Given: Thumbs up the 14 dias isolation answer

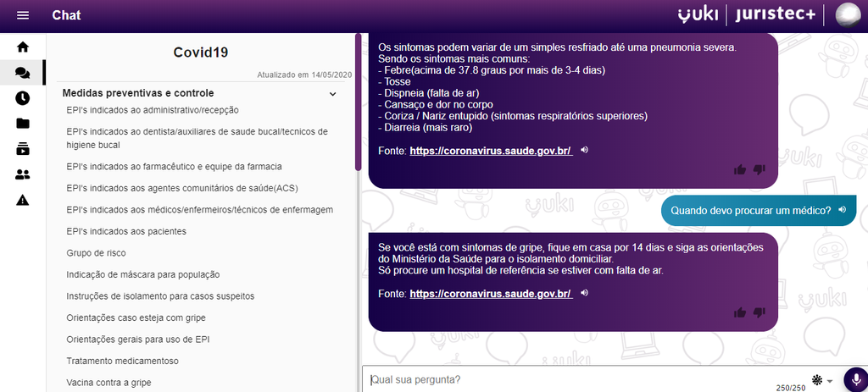Looking at the screenshot, I should [739, 313].
